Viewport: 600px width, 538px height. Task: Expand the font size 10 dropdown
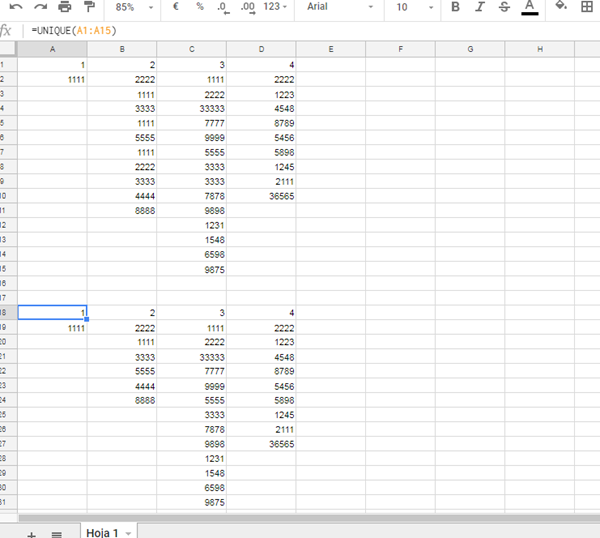412,7
